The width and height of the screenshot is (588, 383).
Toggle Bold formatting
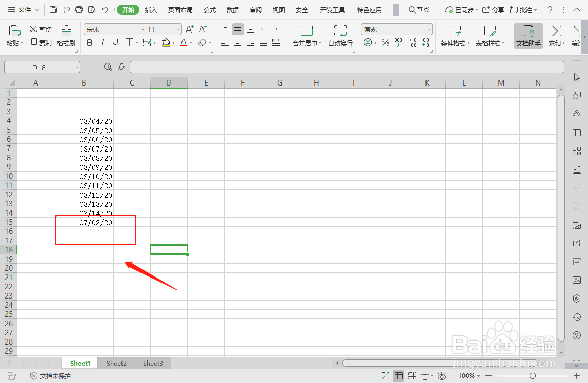pos(90,42)
